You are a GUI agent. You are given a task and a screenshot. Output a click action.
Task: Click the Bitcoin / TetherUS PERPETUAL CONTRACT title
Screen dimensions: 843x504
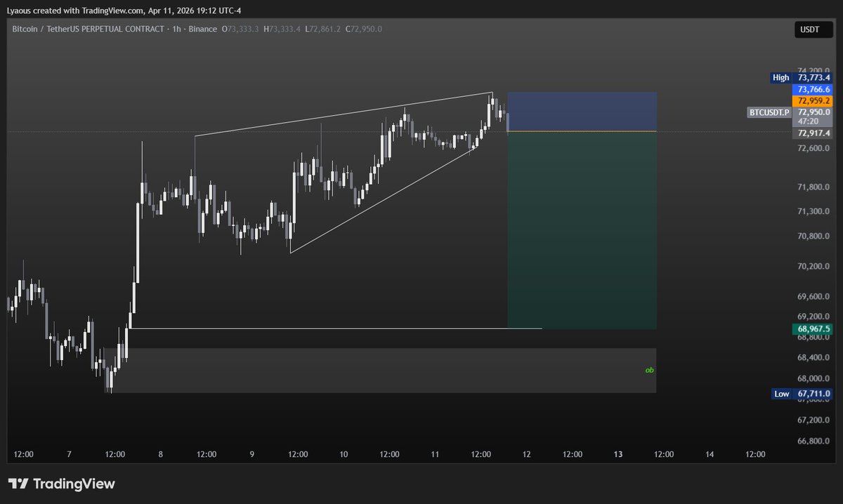pos(93,29)
